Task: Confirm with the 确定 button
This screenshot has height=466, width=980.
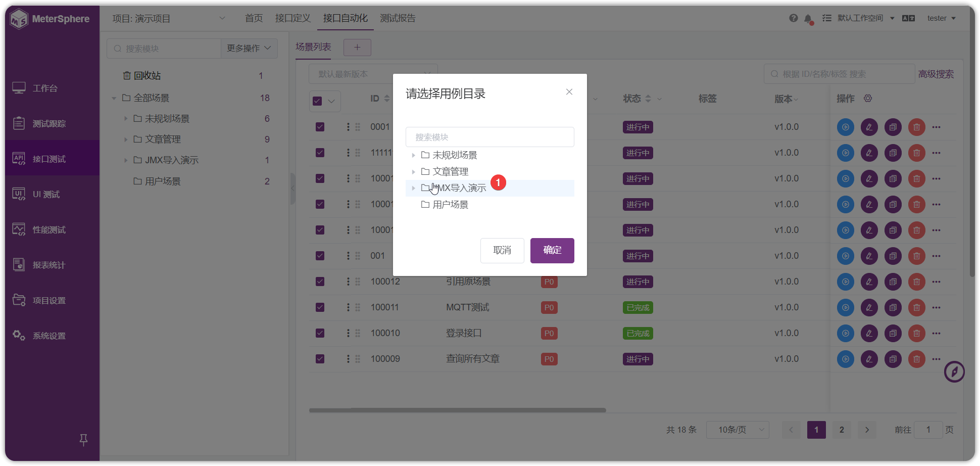Action: point(552,250)
